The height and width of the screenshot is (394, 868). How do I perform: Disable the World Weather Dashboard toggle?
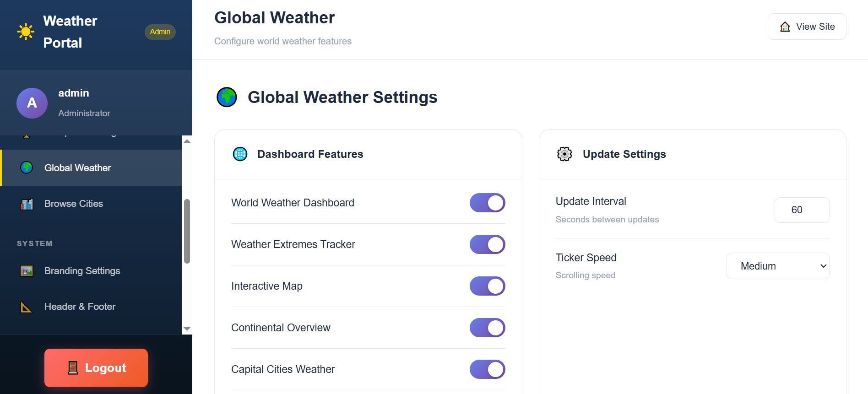click(487, 203)
